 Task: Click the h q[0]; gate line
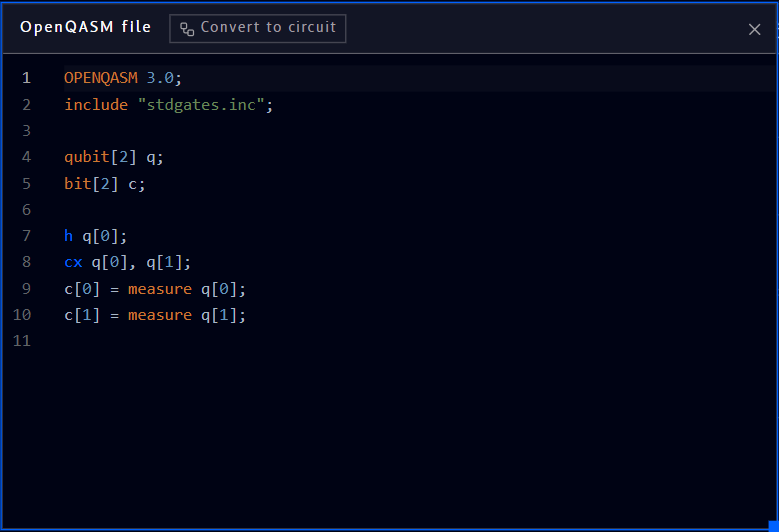pos(95,236)
